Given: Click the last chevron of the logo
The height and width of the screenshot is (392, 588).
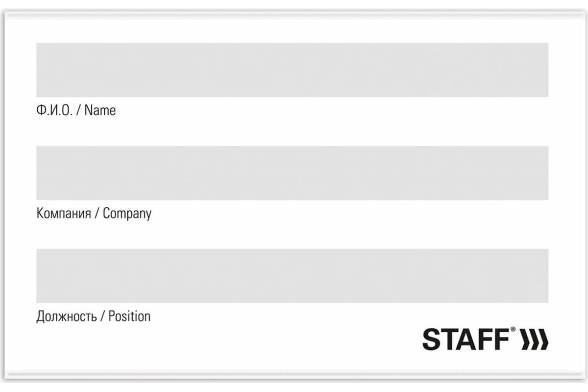Looking at the screenshot, I should [544, 339].
